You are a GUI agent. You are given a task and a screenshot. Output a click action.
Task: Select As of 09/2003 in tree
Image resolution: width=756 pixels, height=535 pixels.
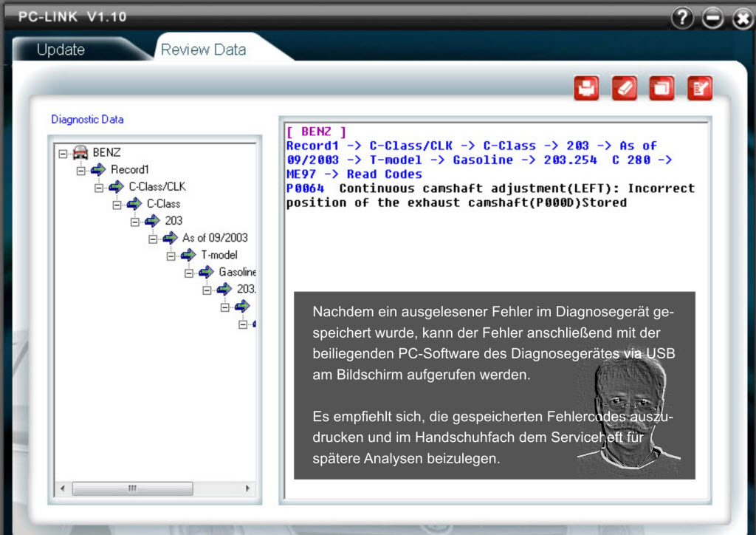(215, 237)
